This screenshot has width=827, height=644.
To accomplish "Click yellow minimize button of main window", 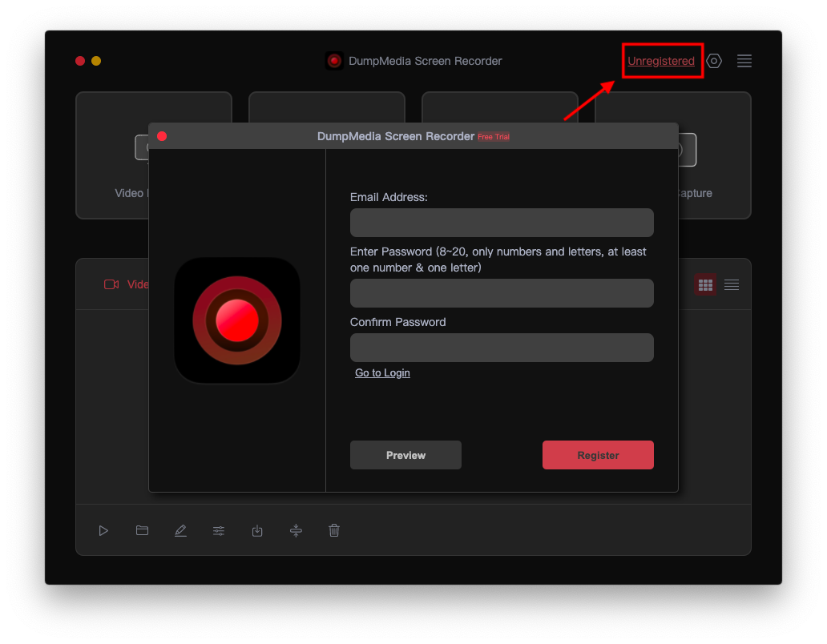I will coord(96,61).
